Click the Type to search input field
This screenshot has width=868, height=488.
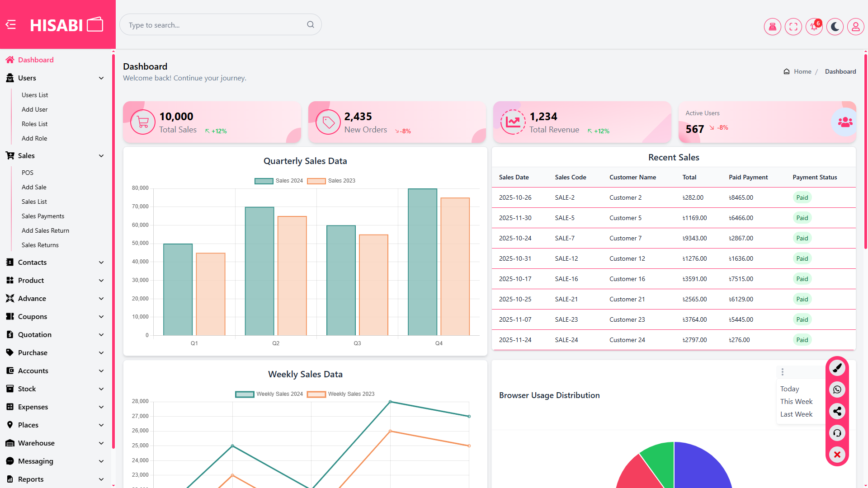[x=215, y=25]
